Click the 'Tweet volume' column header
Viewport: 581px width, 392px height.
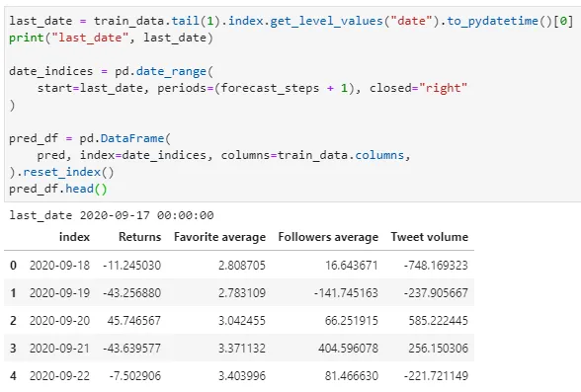(x=430, y=237)
